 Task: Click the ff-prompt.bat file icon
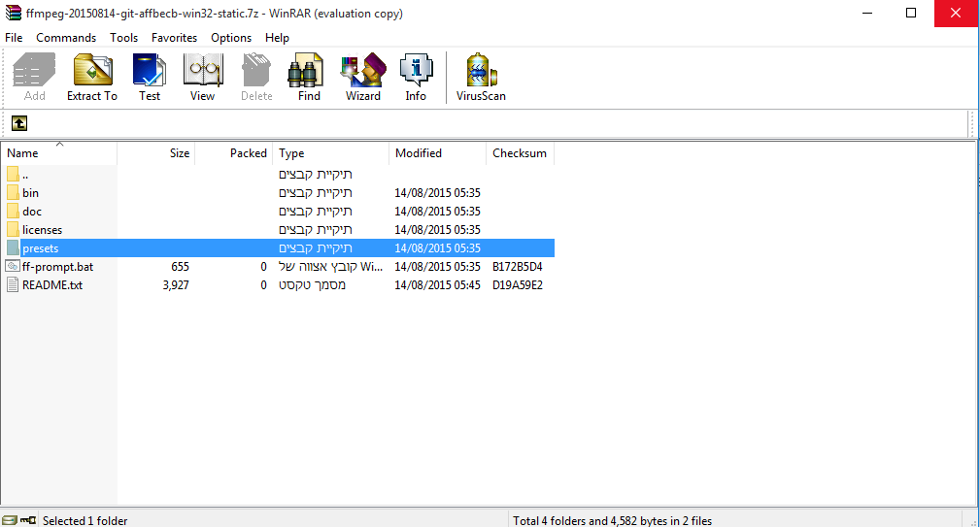point(13,266)
